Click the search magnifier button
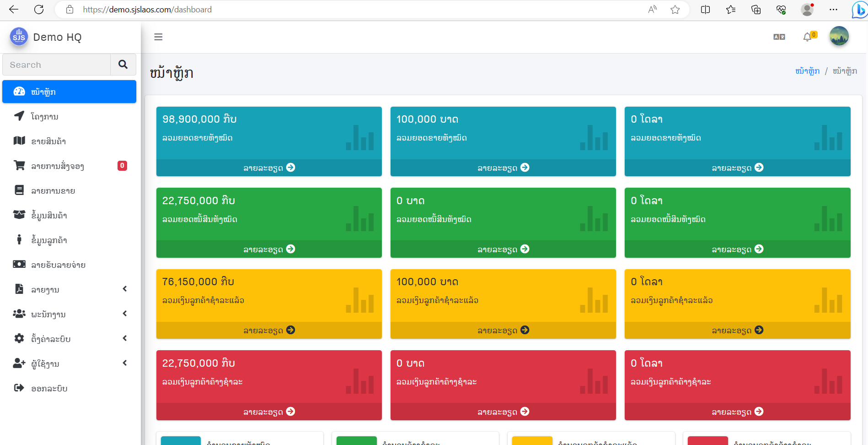Image resolution: width=868 pixels, height=445 pixels. tap(123, 65)
